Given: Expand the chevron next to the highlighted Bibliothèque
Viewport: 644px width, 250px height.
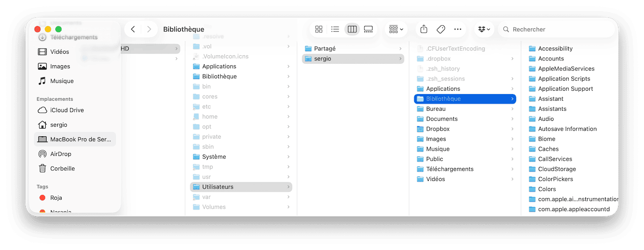Looking at the screenshot, I should [513, 99].
